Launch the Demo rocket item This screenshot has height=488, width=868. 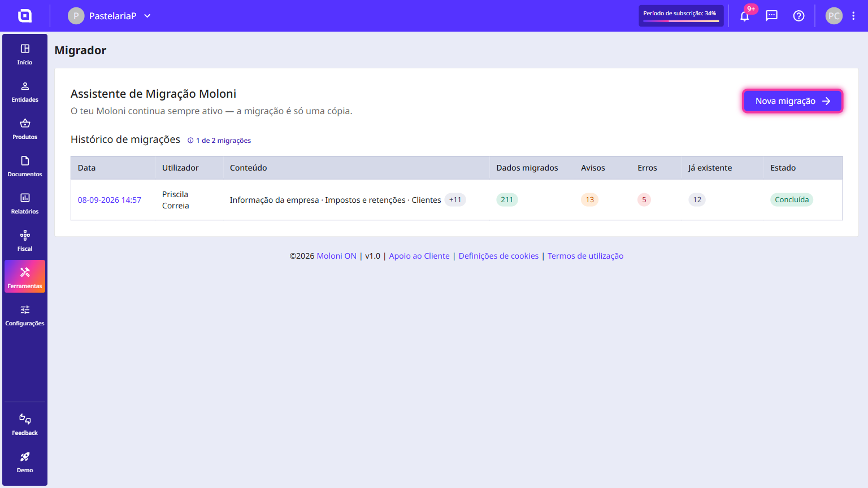(25, 462)
